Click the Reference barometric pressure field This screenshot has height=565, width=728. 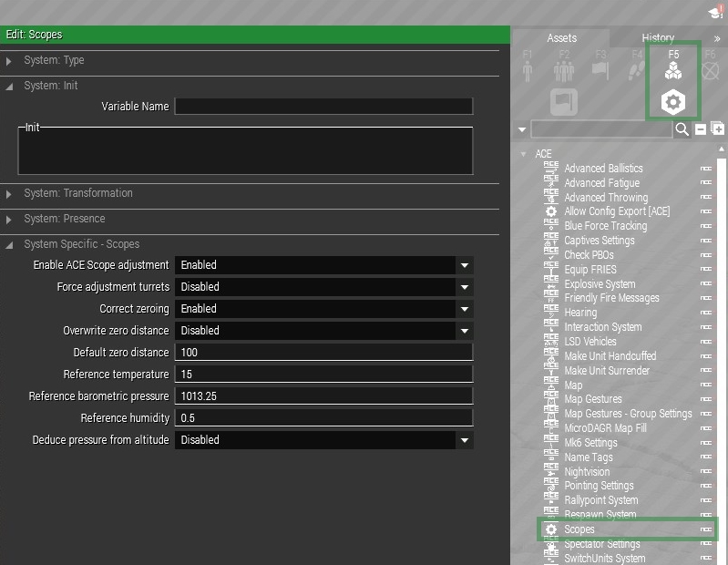pos(324,396)
